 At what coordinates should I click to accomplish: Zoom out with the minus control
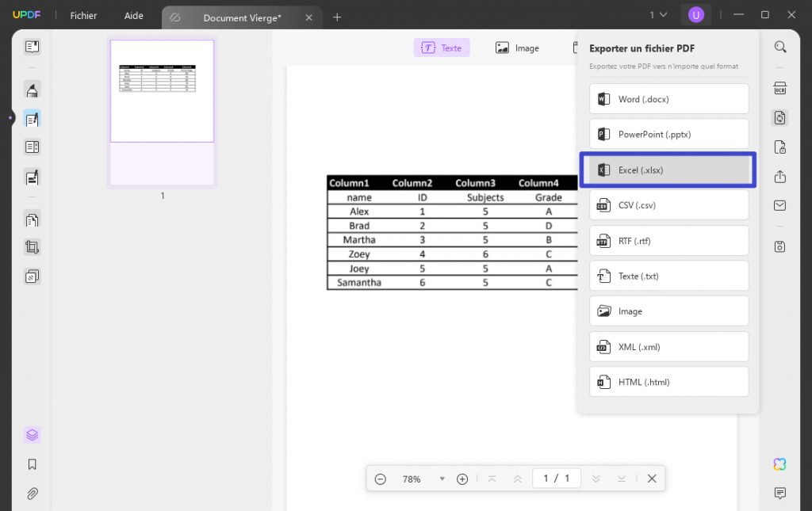pos(380,479)
